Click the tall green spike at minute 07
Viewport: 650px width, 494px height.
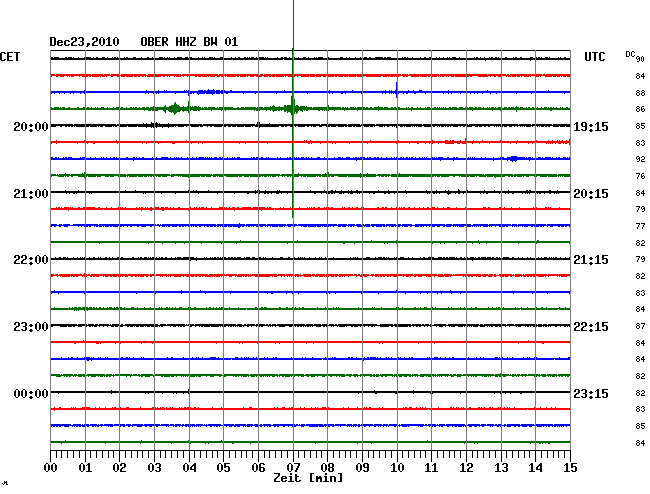tap(293, 109)
